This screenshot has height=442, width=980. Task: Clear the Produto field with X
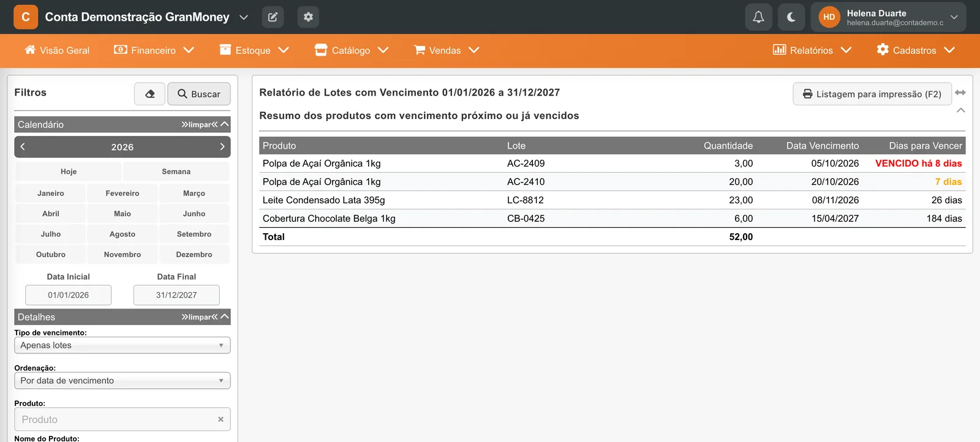click(221, 419)
